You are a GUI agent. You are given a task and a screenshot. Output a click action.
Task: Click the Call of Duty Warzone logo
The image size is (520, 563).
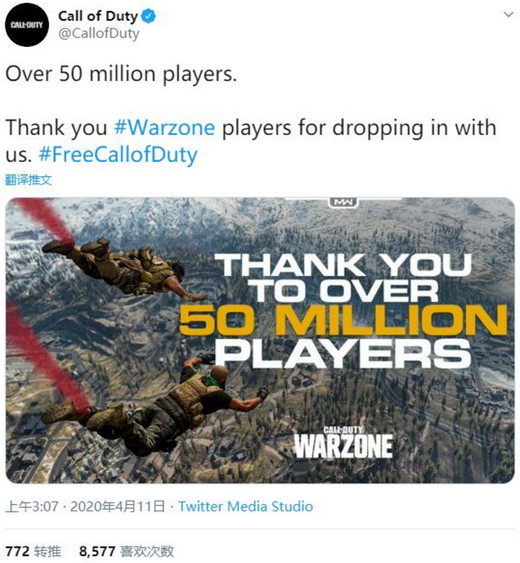point(343,442)
